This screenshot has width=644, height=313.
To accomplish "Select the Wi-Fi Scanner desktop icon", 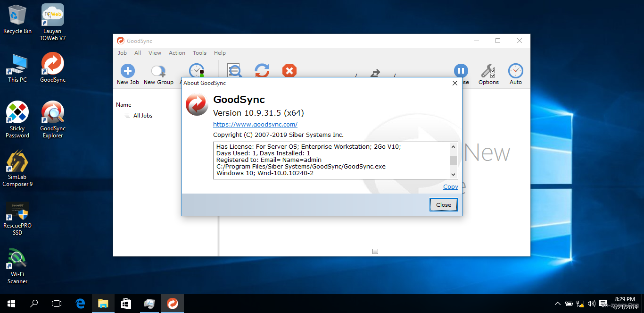I will [x=17, y=267].
